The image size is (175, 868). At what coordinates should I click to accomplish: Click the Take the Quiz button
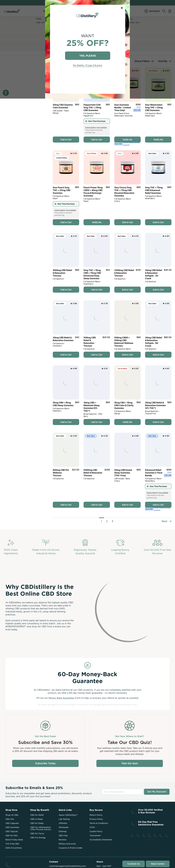coord(130,763)
